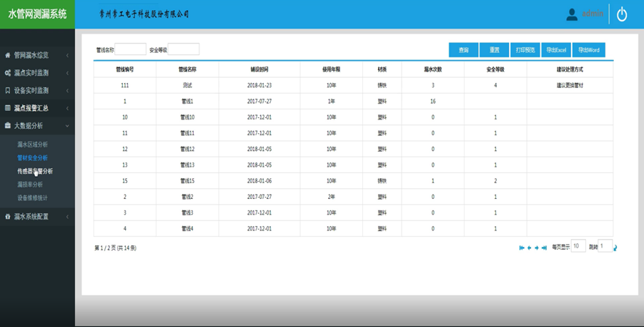Expand 管网漏水综览 menu chevron
This screenshot has width=644, height=327.
pyautogui.click(x=67, y=55)
